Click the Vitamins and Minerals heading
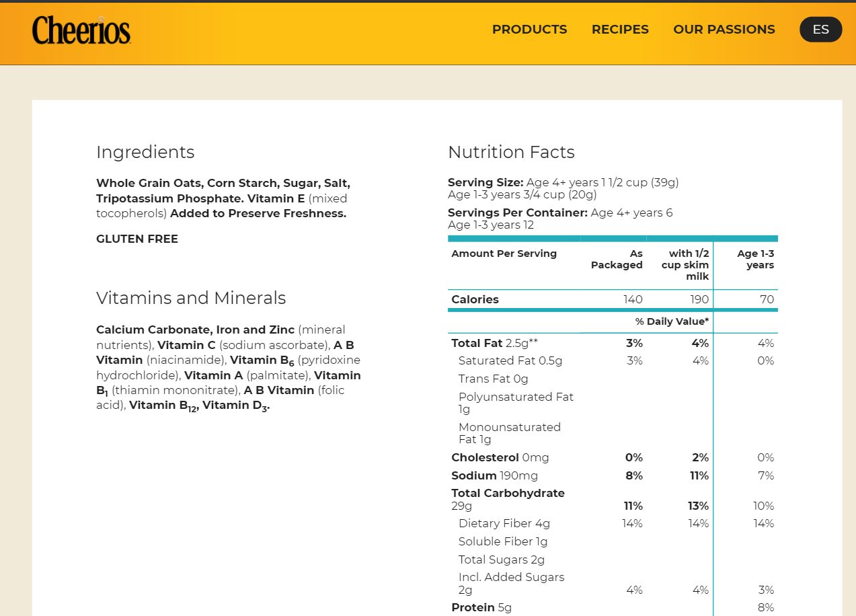The image size is (856, 616). click(191, 298)
